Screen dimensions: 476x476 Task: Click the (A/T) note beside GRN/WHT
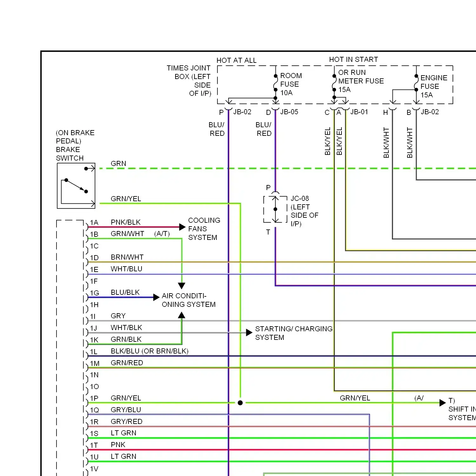click(x=162, y=234)
